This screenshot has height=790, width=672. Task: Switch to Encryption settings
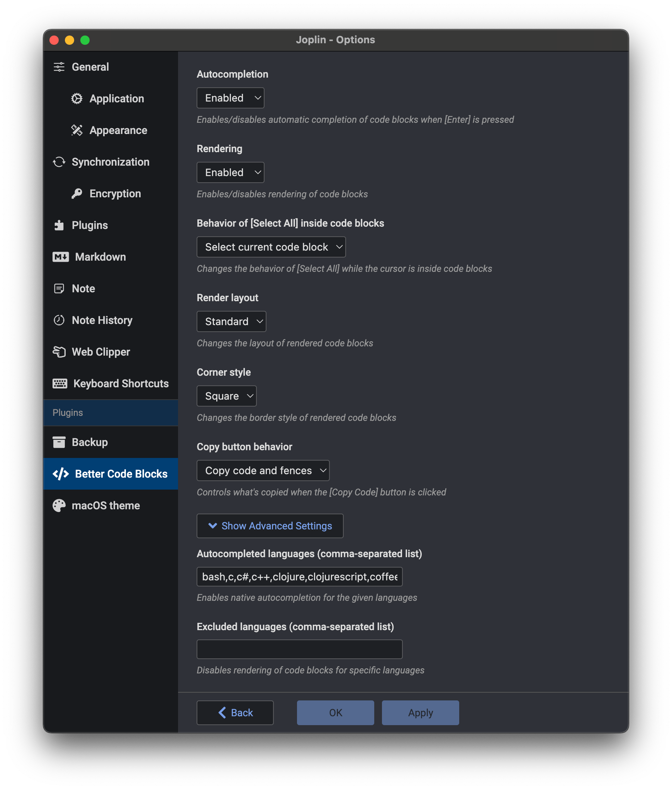pyautogui.click(x=111, y=193)
